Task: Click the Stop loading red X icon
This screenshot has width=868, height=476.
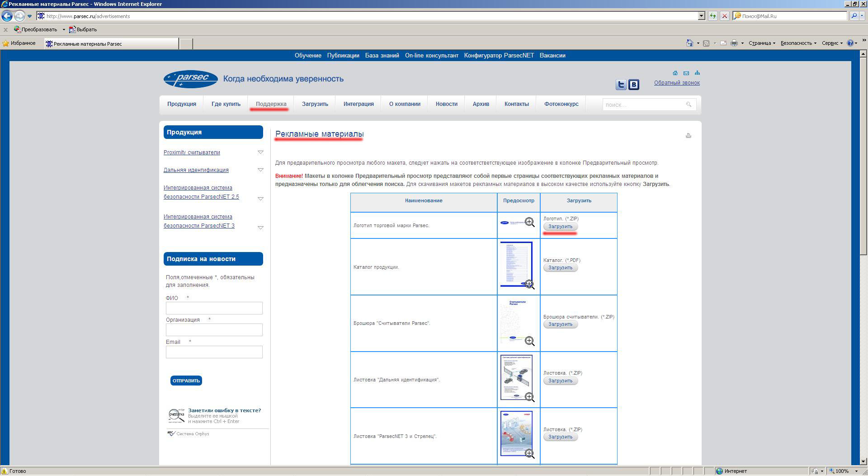Action: pos(724,16)
